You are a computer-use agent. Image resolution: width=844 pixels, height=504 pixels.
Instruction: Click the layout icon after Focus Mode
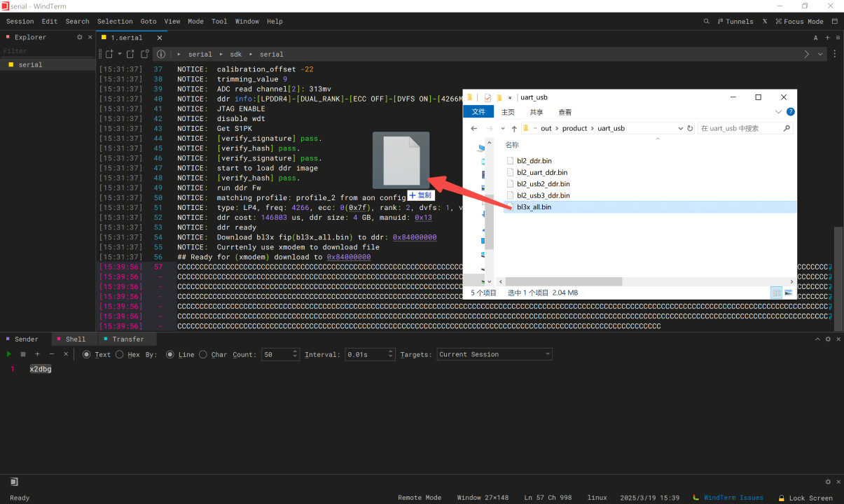click(x=835, y=21)
